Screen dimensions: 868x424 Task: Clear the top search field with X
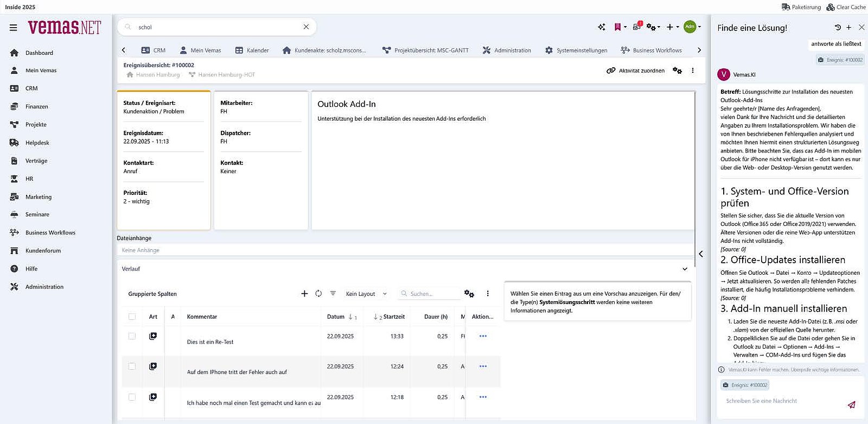click(306, 27)
